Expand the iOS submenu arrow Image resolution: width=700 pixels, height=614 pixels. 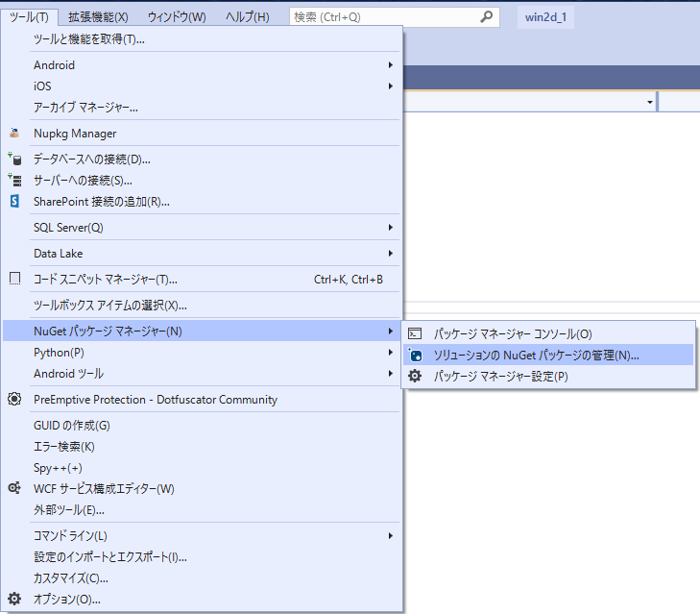(x=391, y=86)
